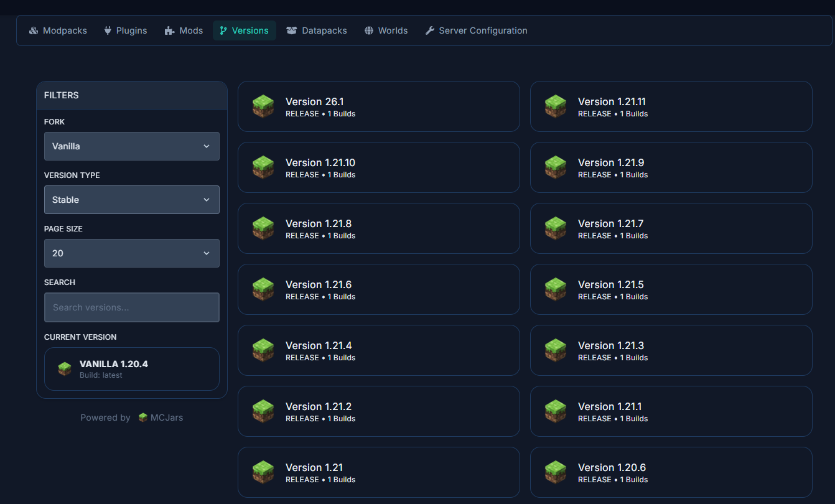Click the grass block icon for Version 1.21.8

(263, 228)
